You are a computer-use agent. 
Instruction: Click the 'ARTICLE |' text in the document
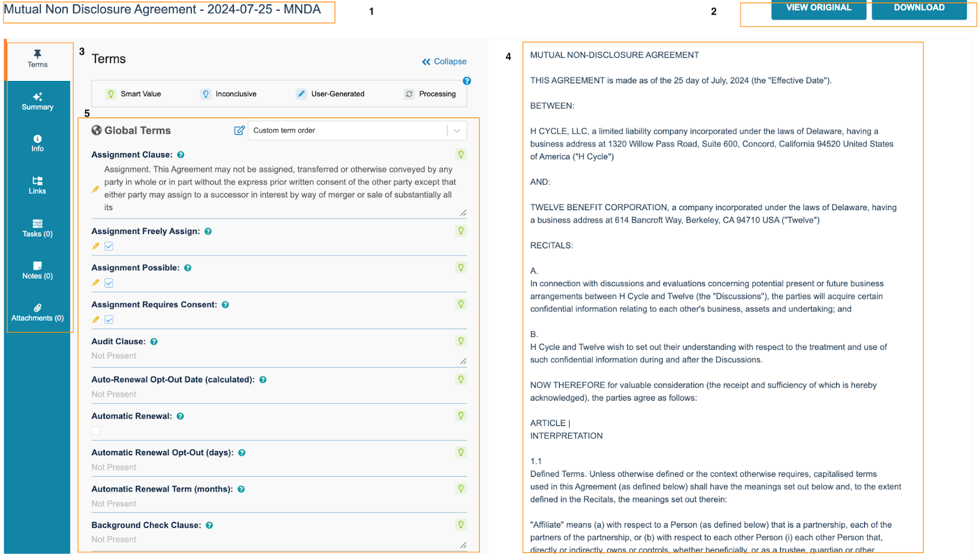coord(550,423)
